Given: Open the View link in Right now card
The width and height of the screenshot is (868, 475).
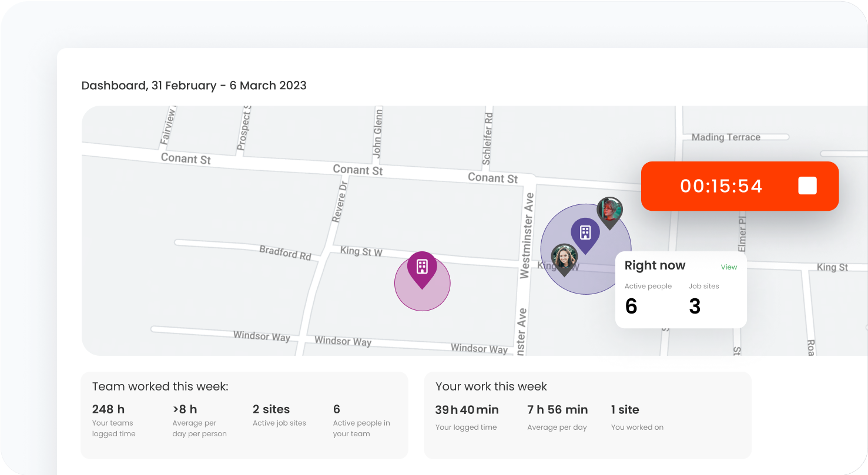Looking at the screenshot, I should [729, 267].
